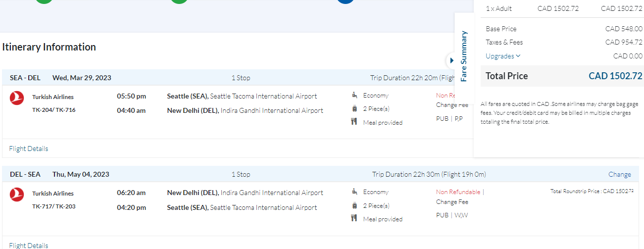
Task: Expand the Upgrades dropdown
Action: tap(503, 56)
